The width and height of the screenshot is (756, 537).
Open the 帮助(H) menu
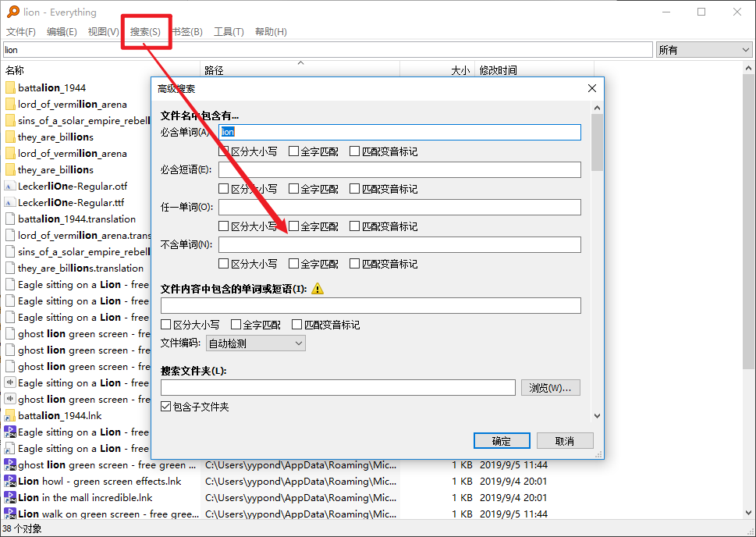[x=271, y=32]
